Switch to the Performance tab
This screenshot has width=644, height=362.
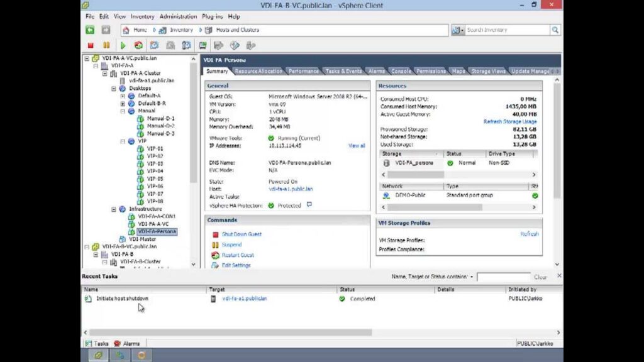click(x=304, y=71)
